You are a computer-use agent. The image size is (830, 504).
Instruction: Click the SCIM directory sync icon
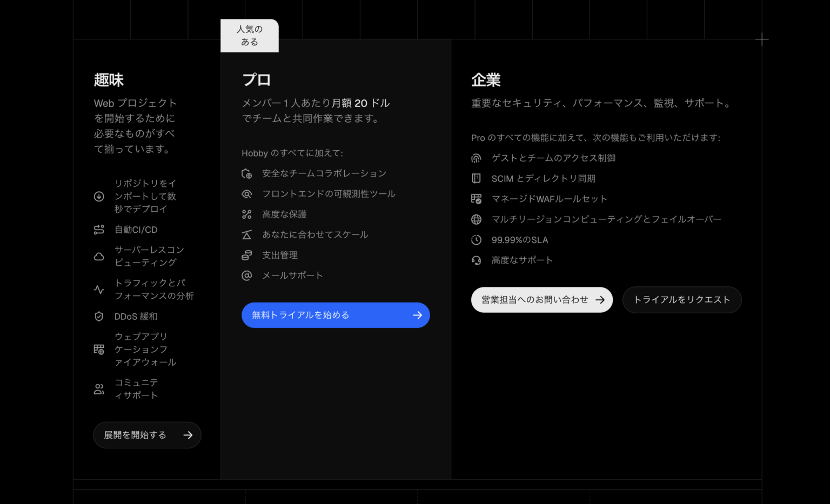[x=477, y=178]
